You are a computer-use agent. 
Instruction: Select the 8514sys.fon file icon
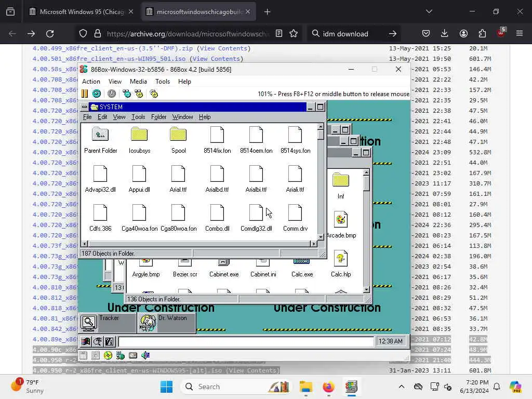[295, 135]
